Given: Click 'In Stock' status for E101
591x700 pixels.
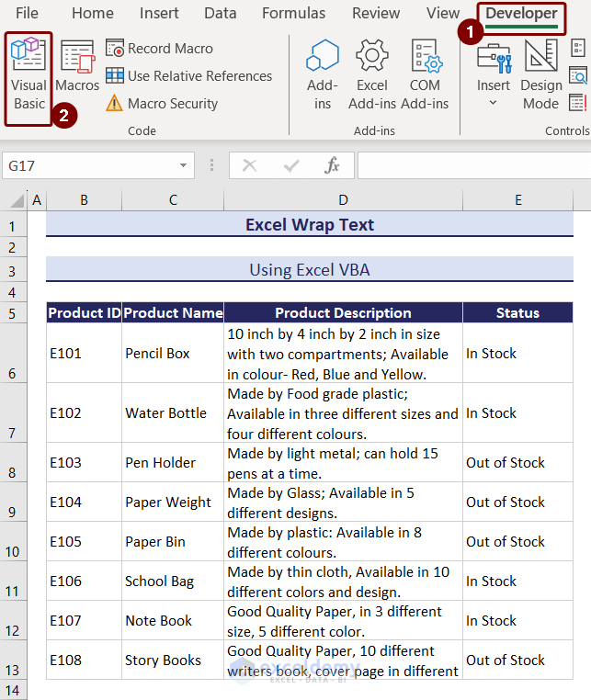Looking at the screenshot, I should click(x=517, y=353).
